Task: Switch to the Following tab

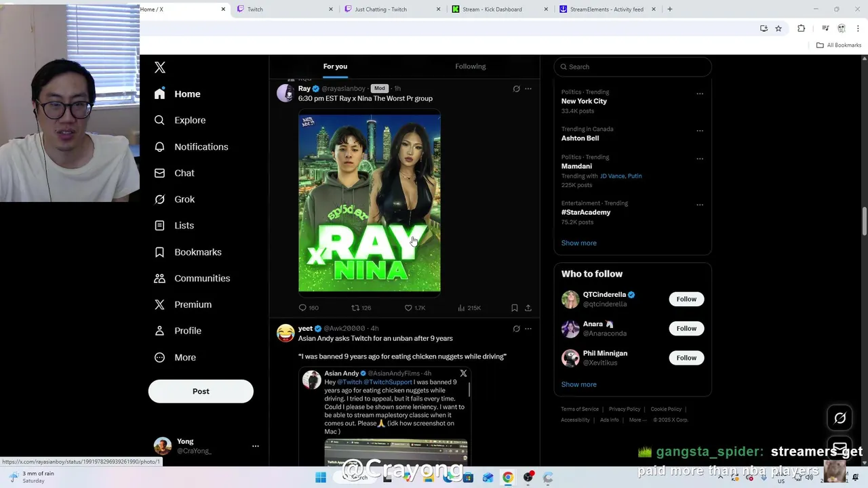Action: [x=471, y=66]
